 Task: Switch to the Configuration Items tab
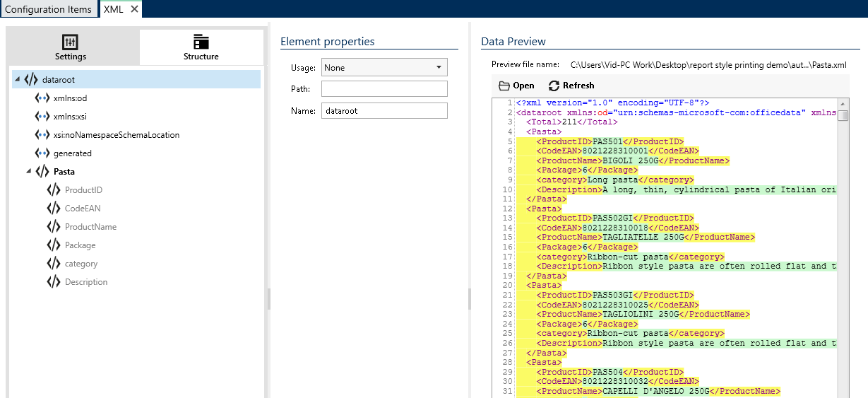(x=48, y=9)
